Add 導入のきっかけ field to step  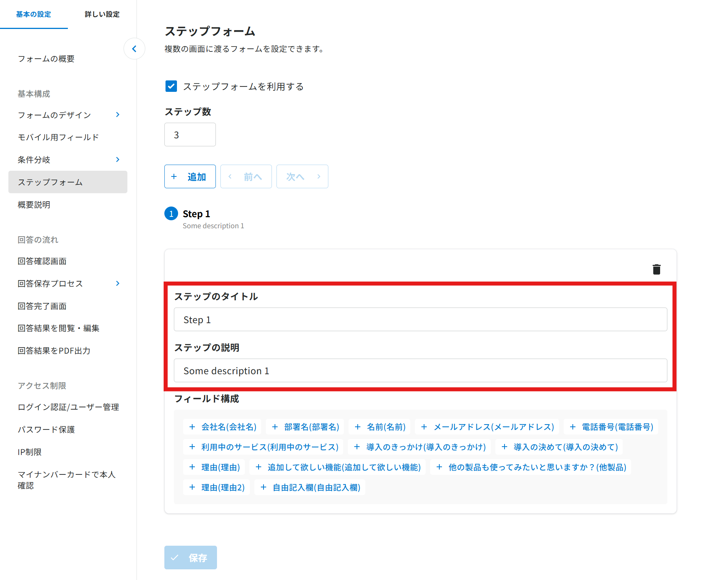point(419,447)
